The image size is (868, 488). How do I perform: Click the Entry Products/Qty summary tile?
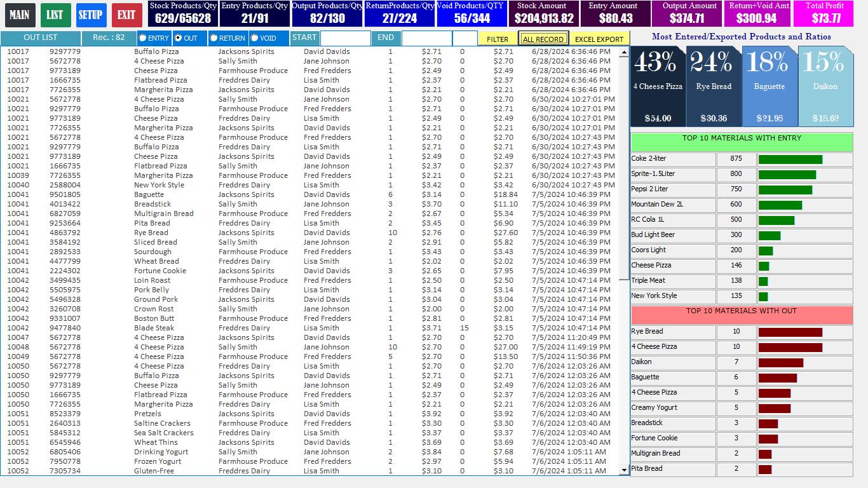coord(255,14)
